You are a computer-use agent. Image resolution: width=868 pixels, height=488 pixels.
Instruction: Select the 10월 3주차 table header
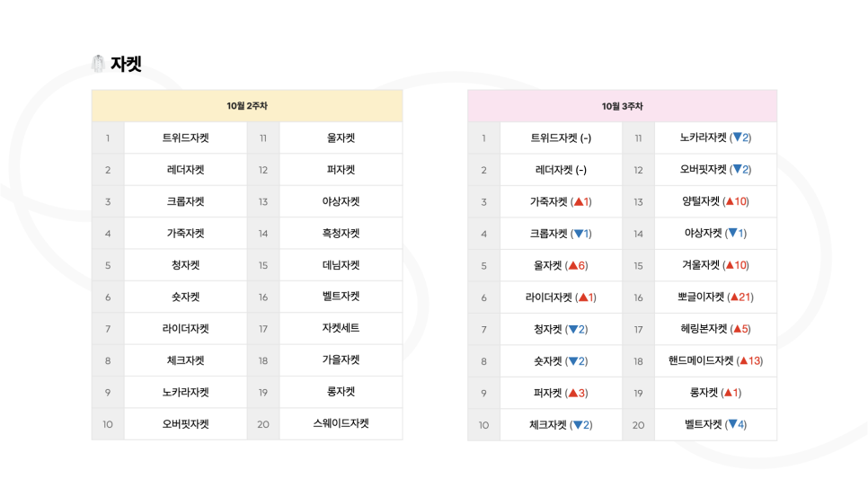622,106
